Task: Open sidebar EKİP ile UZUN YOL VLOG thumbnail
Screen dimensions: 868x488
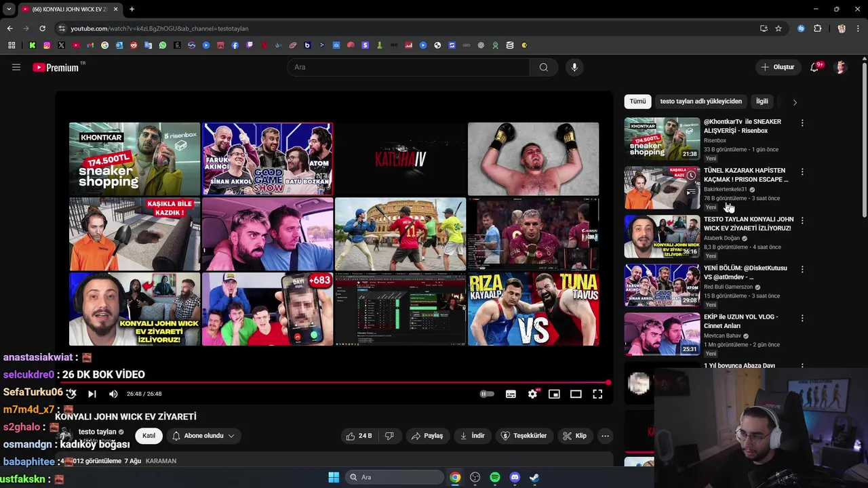Action: 662,333
